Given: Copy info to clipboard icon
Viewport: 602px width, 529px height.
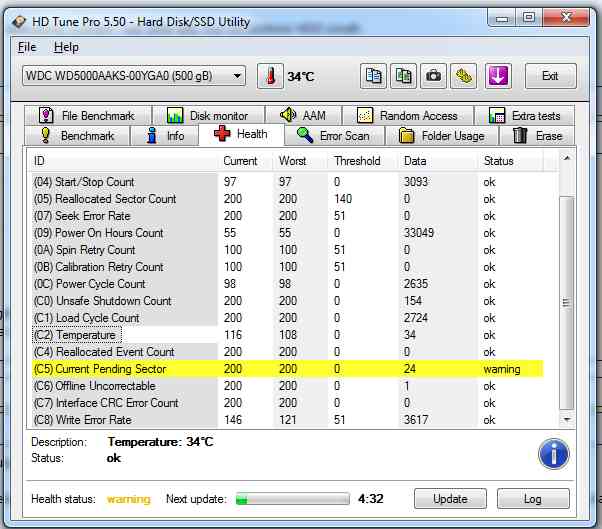Looking at the screenshot, I should [373, 76].
